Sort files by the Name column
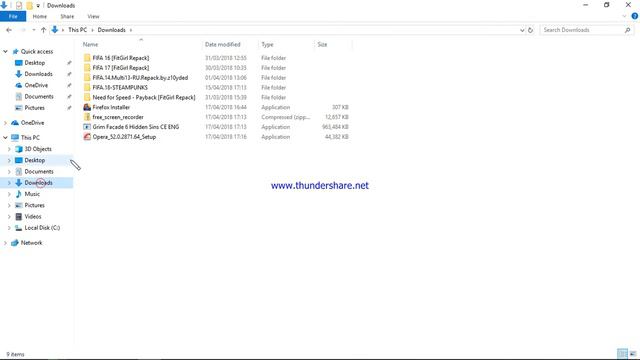Image resolution: width=640 pixels, height=360 pixels. pyautogui.click(x=91, y=44)
